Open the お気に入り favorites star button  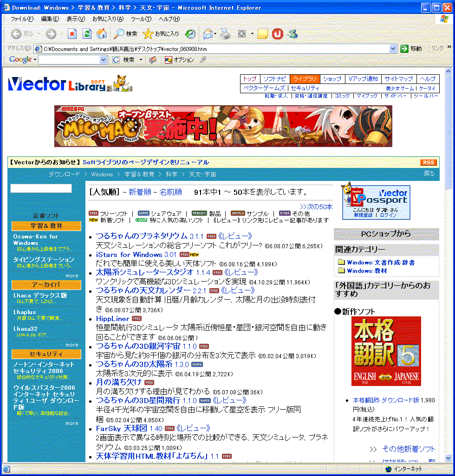tap(161, 34)
